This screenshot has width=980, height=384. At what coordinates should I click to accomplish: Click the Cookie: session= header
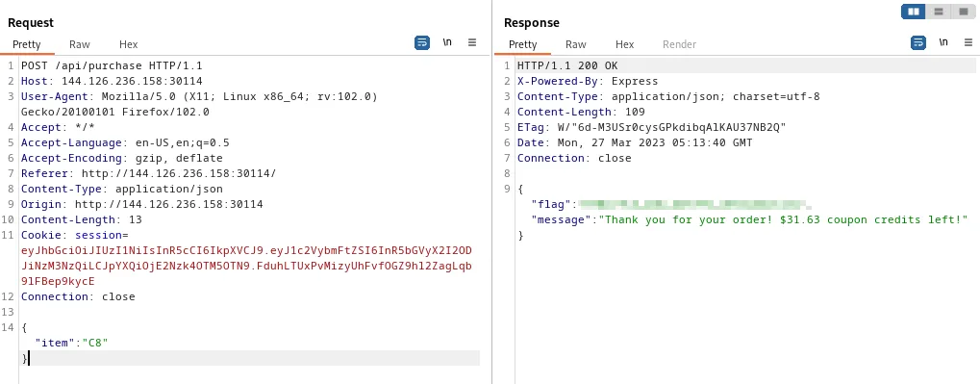tap(74, 235)
